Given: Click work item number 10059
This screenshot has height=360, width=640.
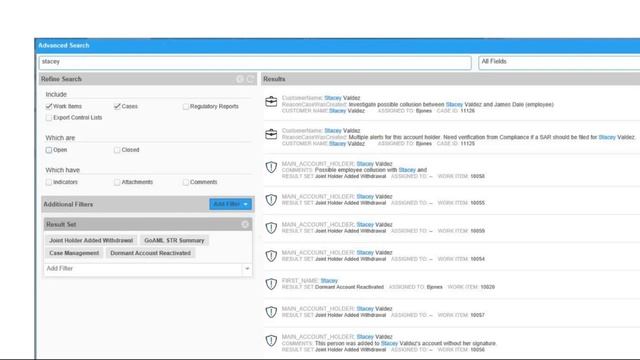Looking at the screenshot, I should pyautogui.click(x=478, y=231).
